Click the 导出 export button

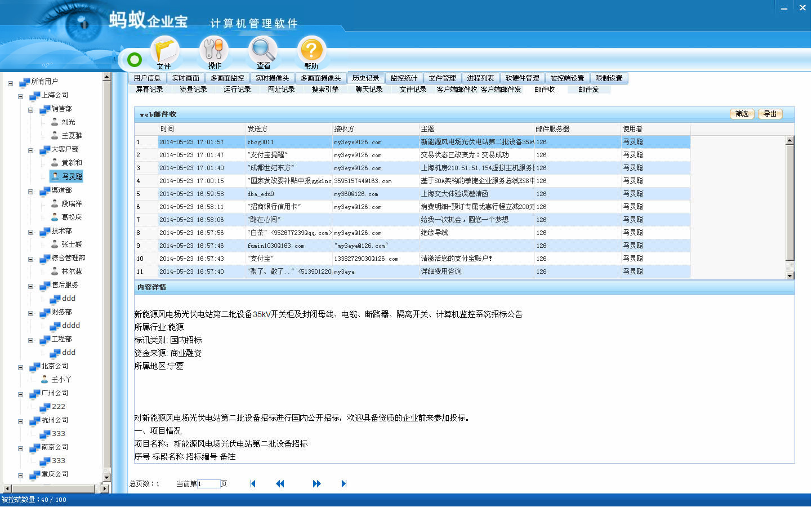770,114
